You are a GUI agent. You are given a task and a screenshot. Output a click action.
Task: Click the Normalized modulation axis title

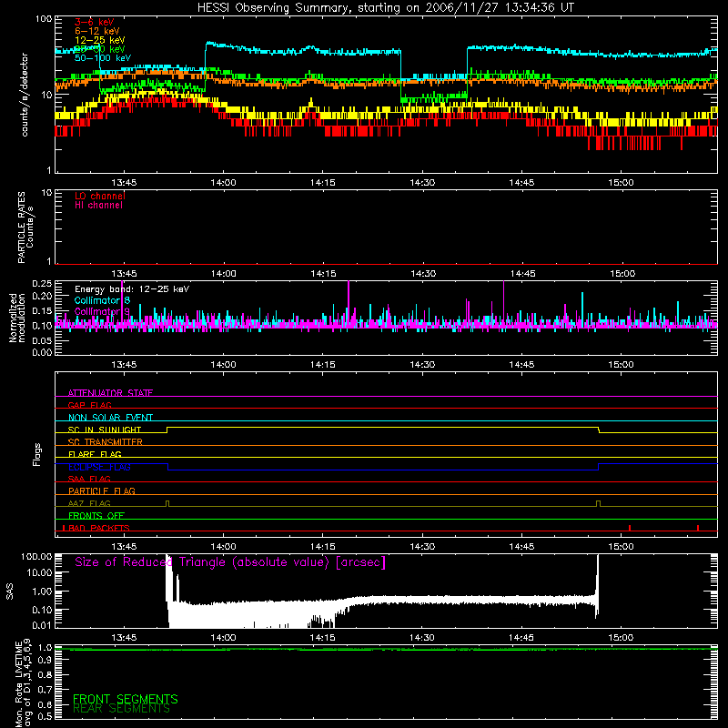(x=17, y=318)
